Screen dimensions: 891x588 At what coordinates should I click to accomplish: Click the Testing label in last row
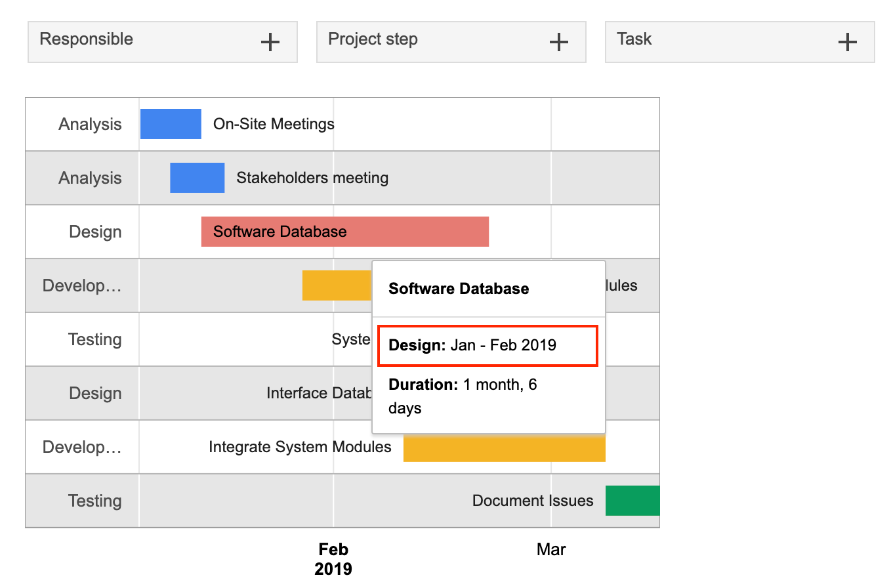pos(95,501)
